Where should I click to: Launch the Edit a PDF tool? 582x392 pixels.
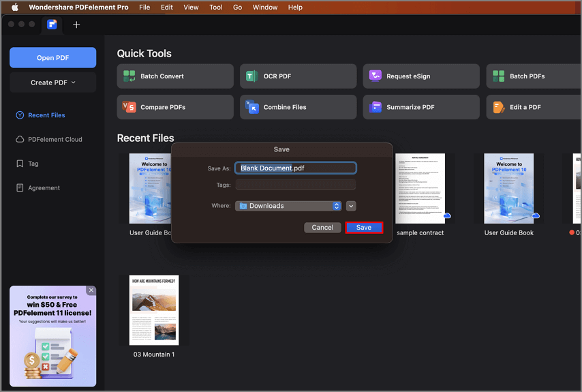coord(534,107)
